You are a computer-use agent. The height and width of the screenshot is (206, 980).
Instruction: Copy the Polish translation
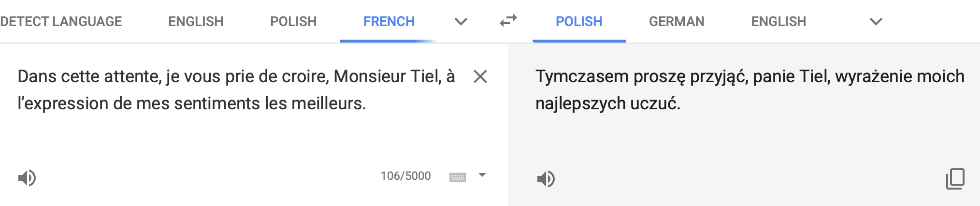[955, 178]
